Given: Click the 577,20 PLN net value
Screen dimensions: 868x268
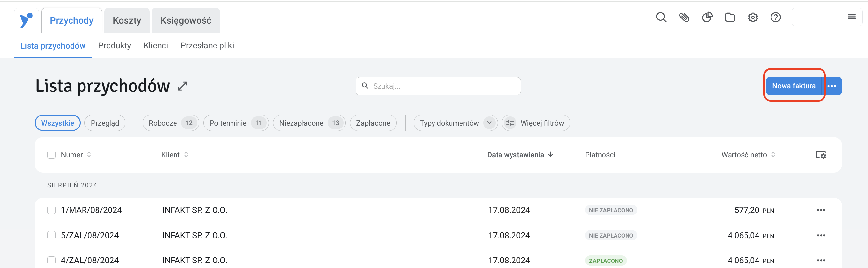Looking at the screenshot, I should coord(754,210).
